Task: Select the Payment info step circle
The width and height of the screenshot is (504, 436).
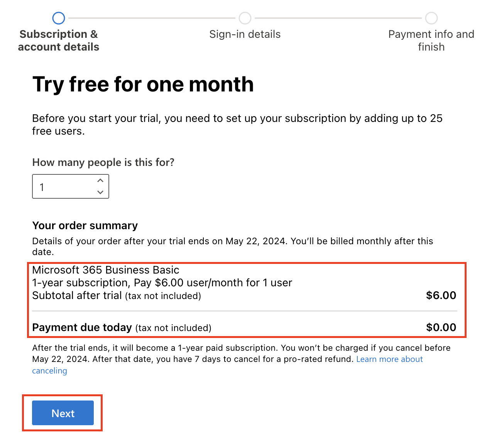Action: coord(431,18)
